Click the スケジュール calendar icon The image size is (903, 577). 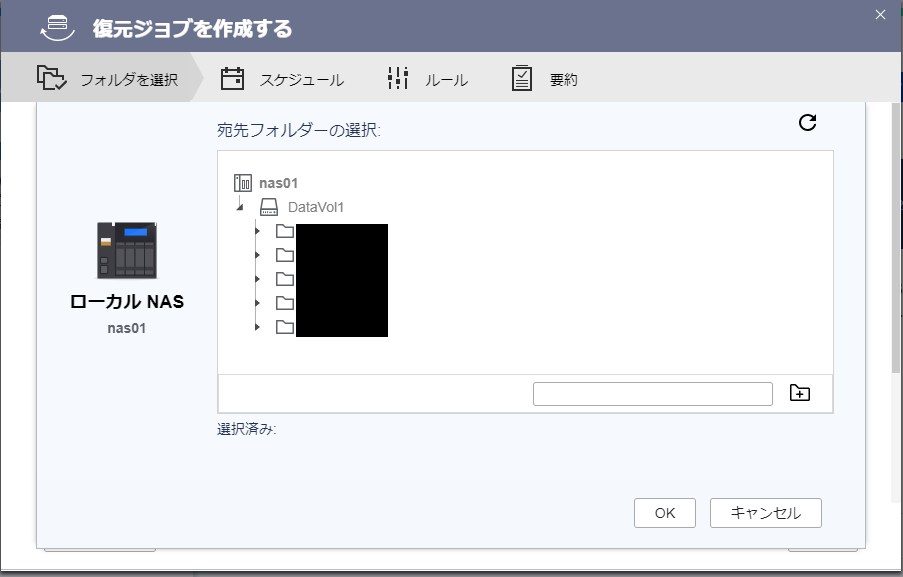click(x=232, y=78)
